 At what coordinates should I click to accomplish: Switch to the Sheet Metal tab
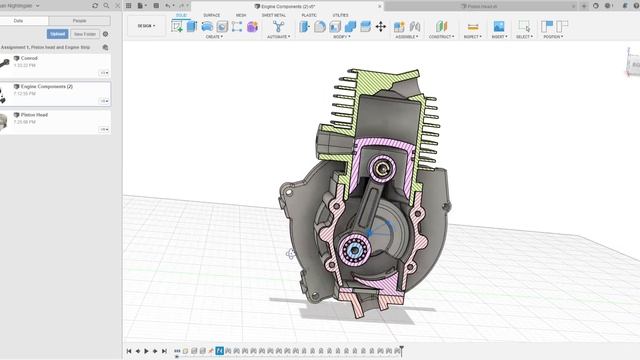coord(274,15)
